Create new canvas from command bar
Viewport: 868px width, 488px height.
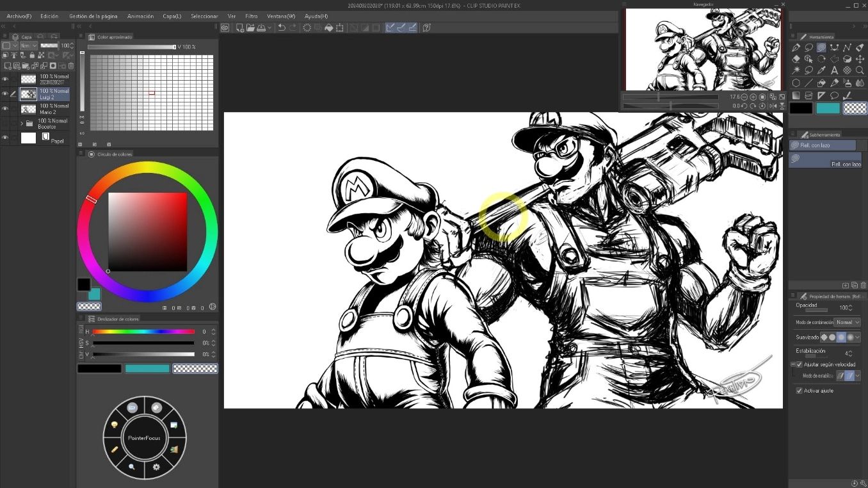pos(239,28)
